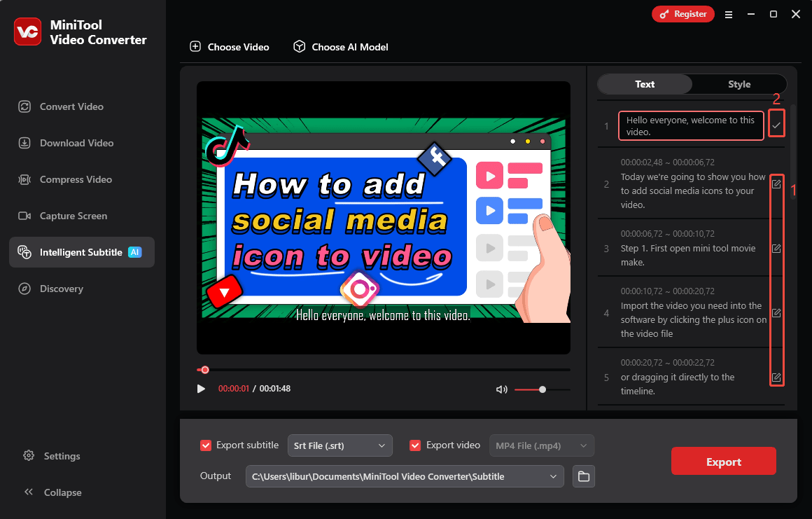Click the current time 00:00:01 label
This screenshot has width=812, height=519.
pos(234,389)
